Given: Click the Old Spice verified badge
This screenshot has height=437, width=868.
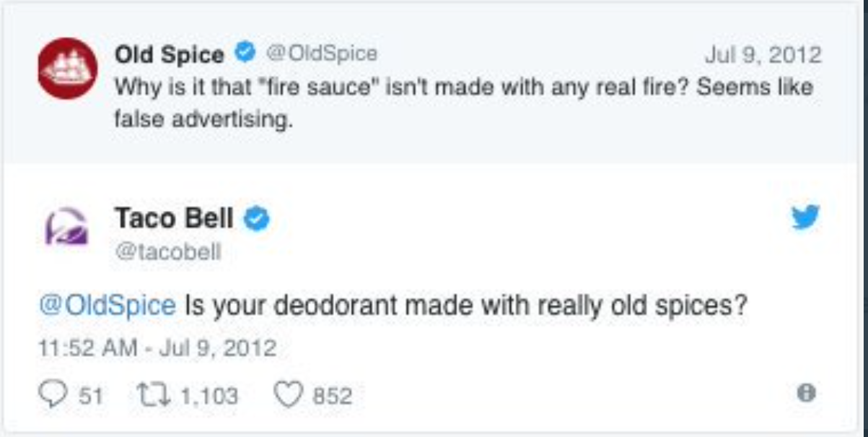Looking at the screenshot, I should [x=247, y=53].
